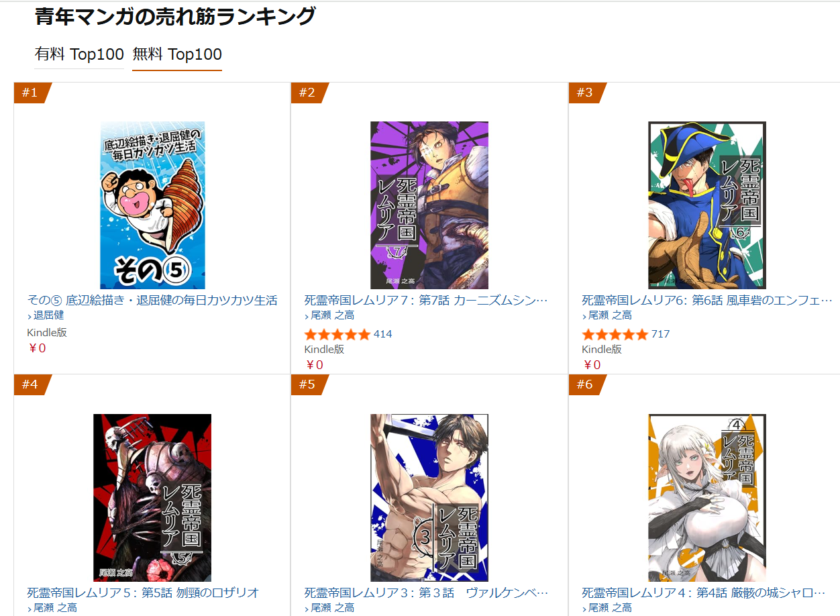The height and width of the screenshot is (616, 840).
Task: Click title link 死霊帝国レムリア4: 第4話
Action: tap(707, 593)
